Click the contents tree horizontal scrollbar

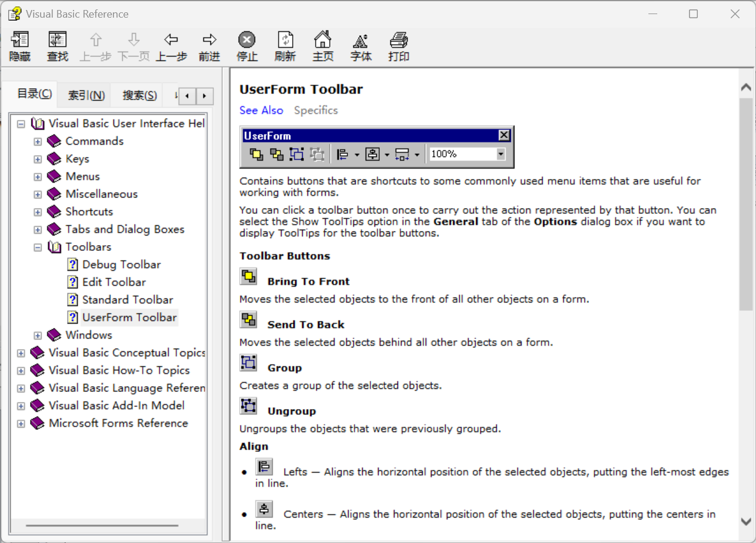(102, 525)
